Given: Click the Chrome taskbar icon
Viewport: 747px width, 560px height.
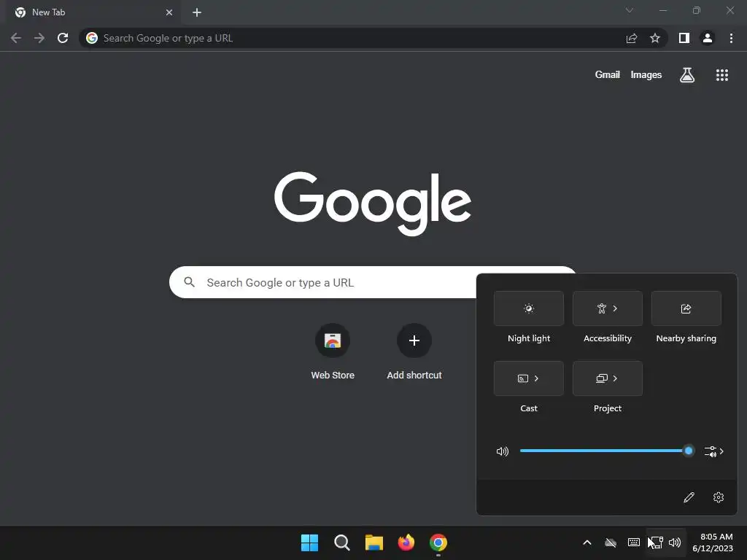Looking at the screenshot, I should point(438,542).
